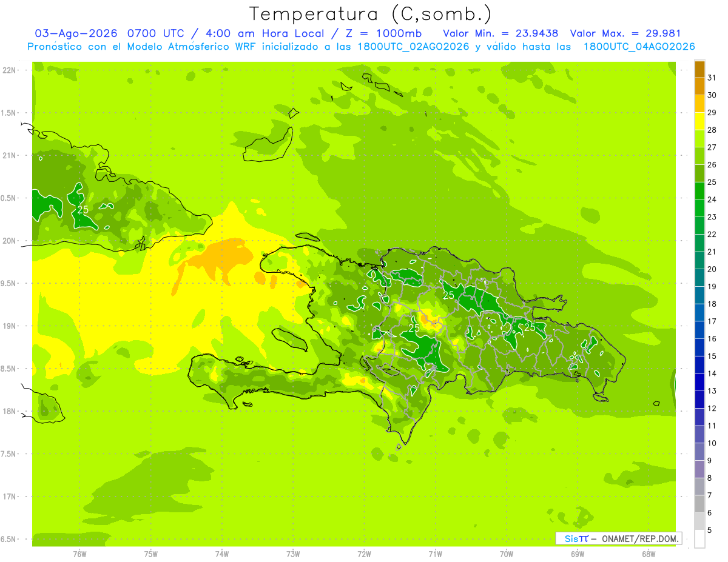Click the latitude label "17N"
Image resolution: width=728 pixels, height=562 pixels.
[8, 497]
